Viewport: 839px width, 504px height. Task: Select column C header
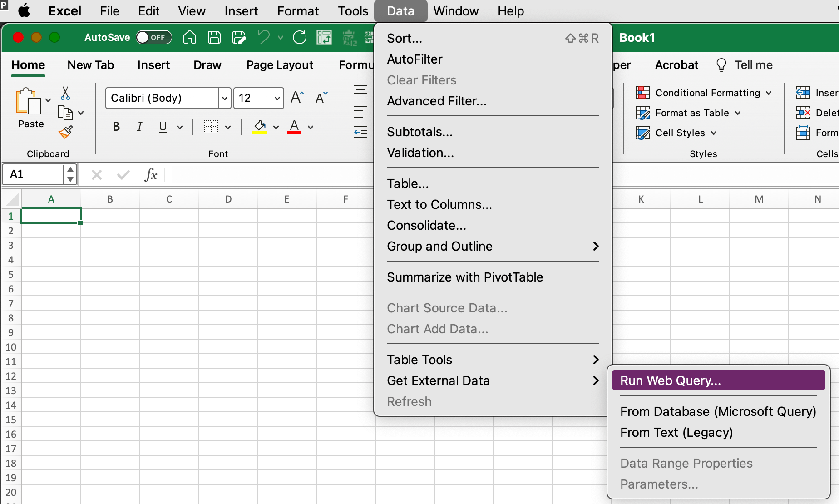click(x=169, y=199)
